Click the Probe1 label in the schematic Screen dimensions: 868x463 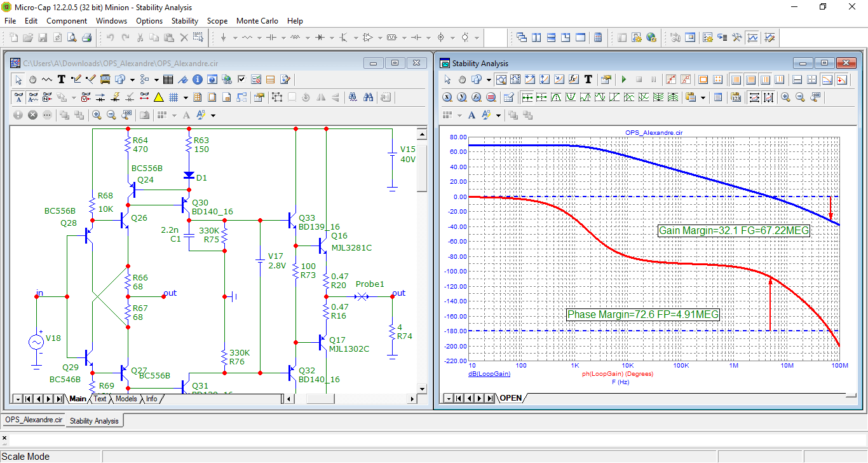(370, 284)
